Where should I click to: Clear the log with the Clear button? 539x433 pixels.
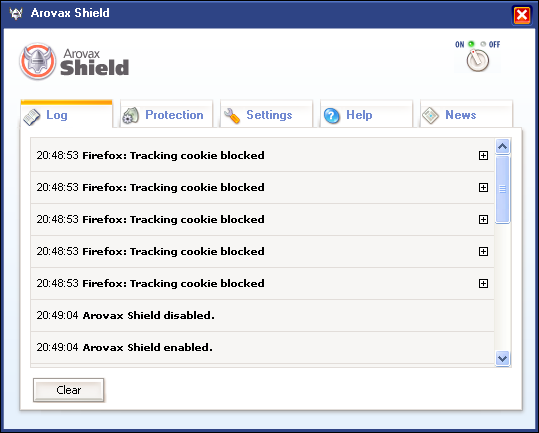pyautogui.click(x=68, y=390)
